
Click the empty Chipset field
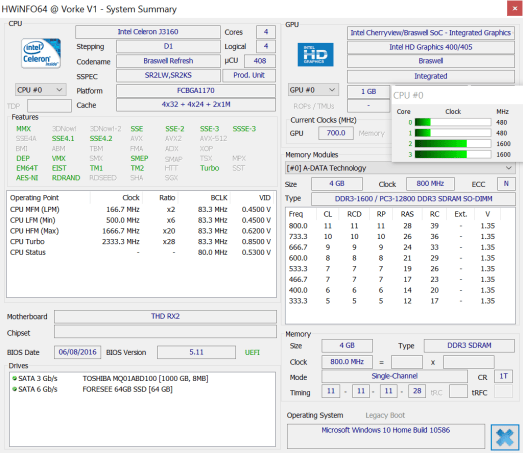pos(165,332)
